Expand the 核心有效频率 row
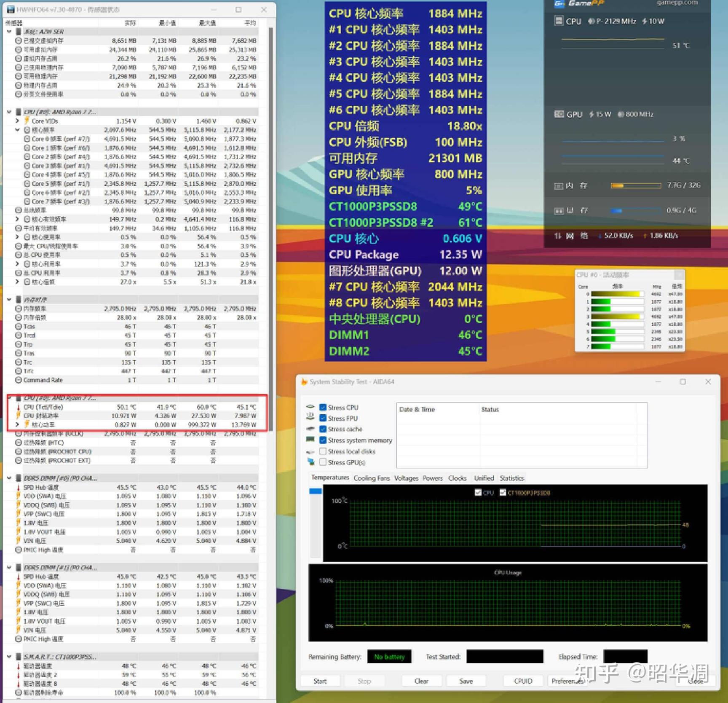 (x=17, y=219)
